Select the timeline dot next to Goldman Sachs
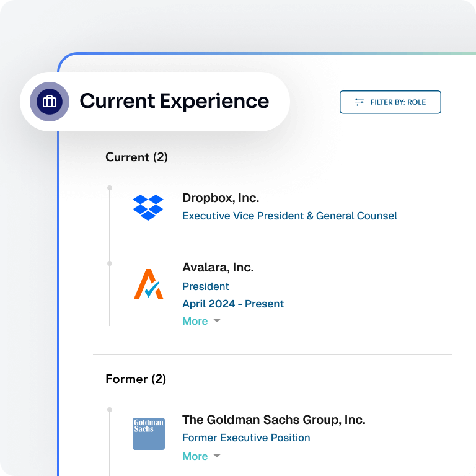Screen dimensions: 476x476 [x=110, y=410]
